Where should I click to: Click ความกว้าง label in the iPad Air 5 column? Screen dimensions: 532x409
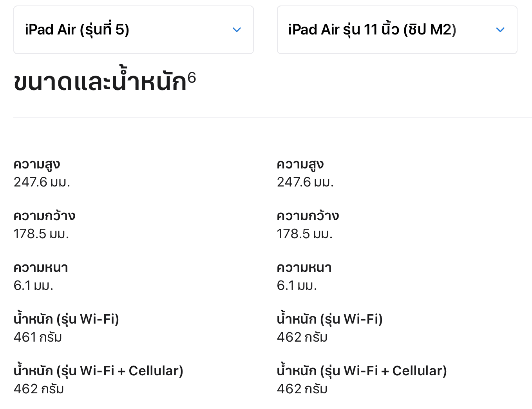pos(44,216)
